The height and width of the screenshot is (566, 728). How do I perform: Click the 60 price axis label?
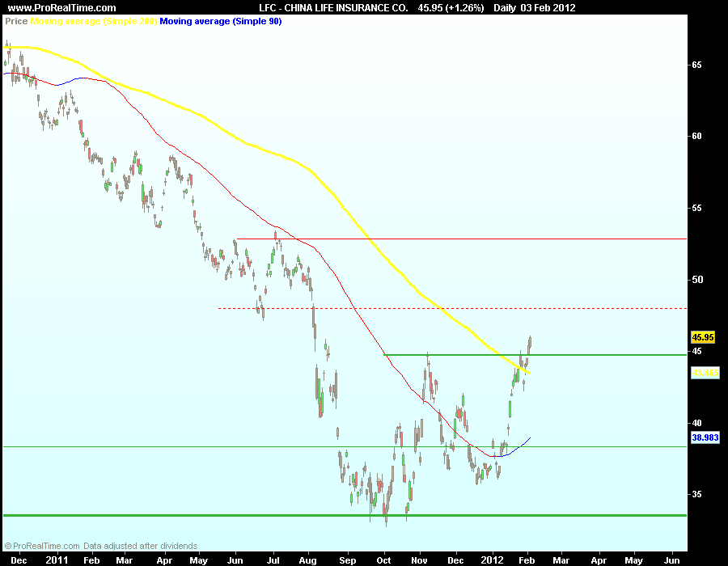tap(696, 137)
